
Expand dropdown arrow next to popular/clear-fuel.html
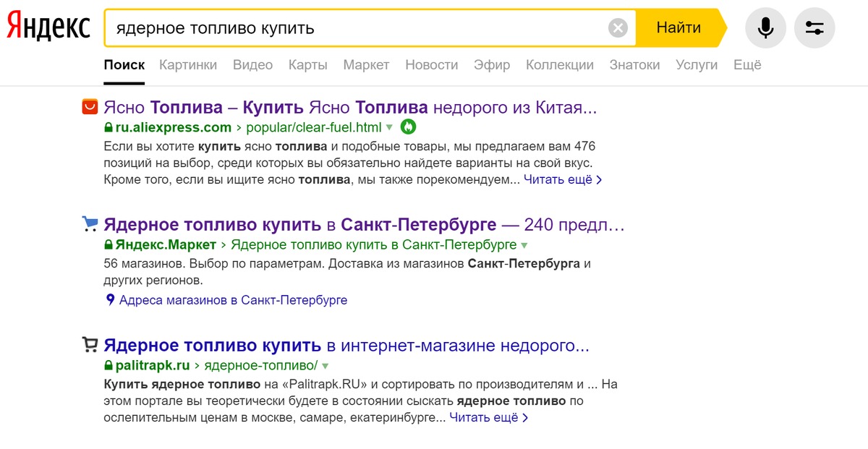click(x=389, y=128)
